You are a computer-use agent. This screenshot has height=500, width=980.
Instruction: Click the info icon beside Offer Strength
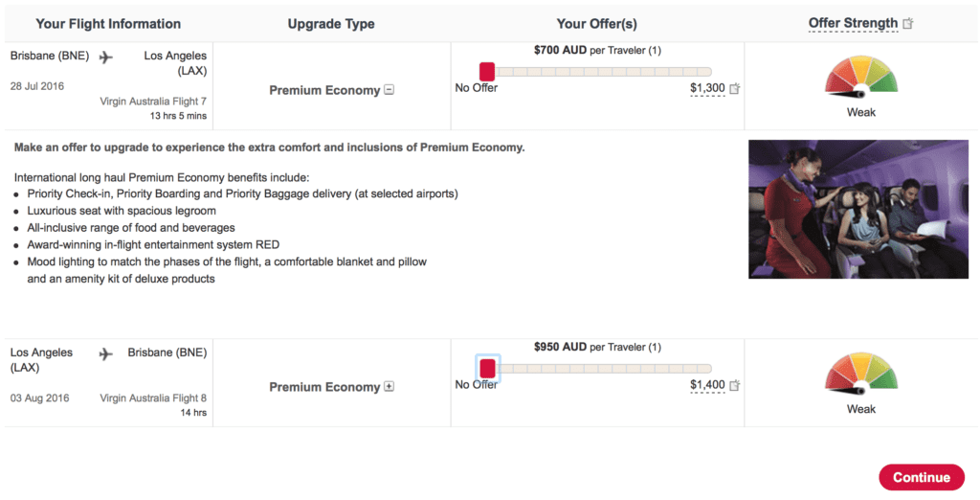(x=908, y=24)
